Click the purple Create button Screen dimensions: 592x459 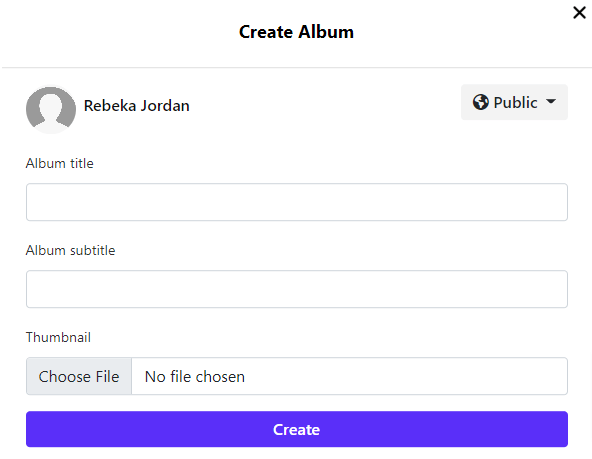pos(297,429)
